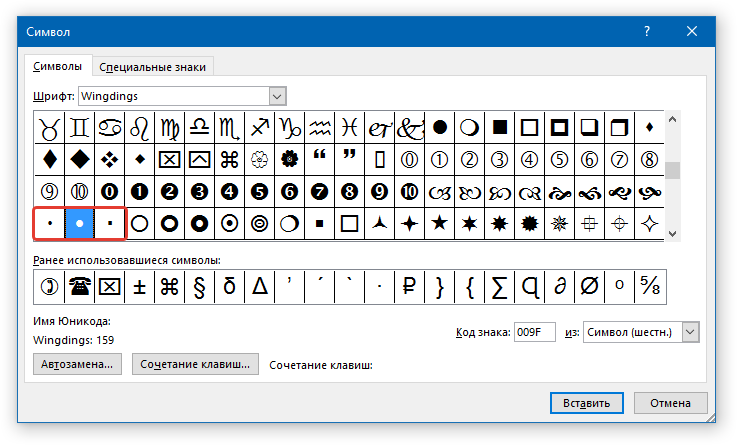
Task: Choose the delta Δ in recent symbols
Action: click(x=260, y=286)
